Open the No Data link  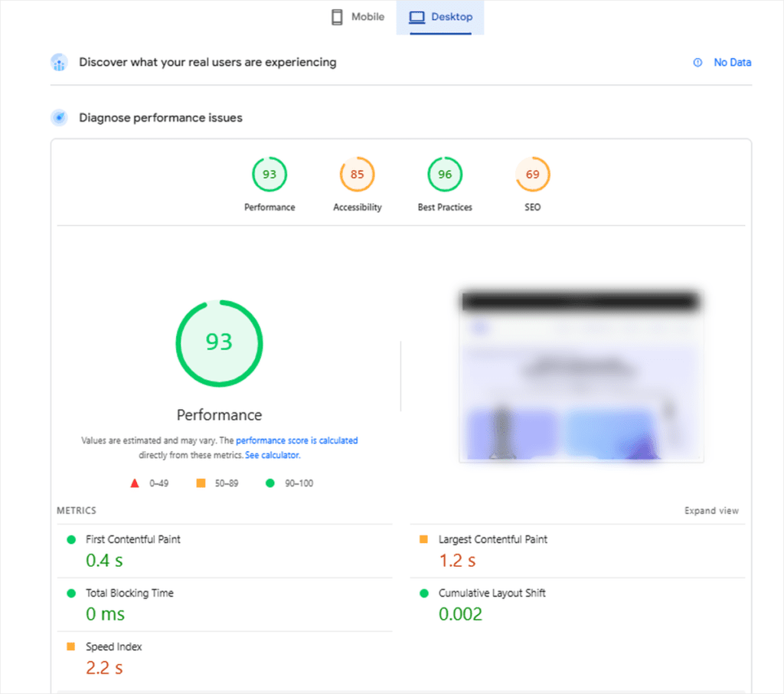pos(732,63)
